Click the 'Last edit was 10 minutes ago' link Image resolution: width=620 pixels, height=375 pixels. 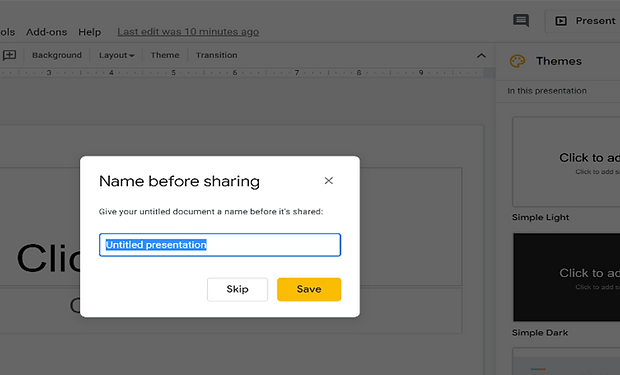click(x=188, y=32)
